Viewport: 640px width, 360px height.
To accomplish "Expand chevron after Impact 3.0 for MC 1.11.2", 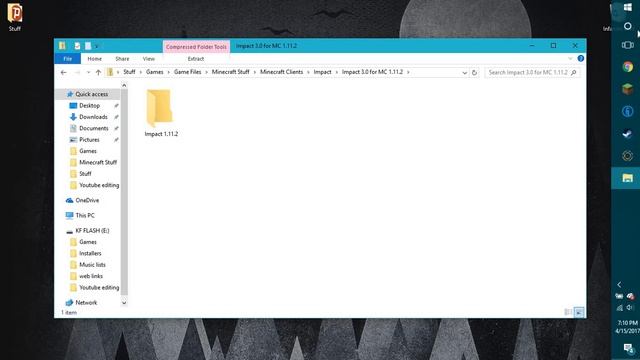I will [x=408, y=72].
